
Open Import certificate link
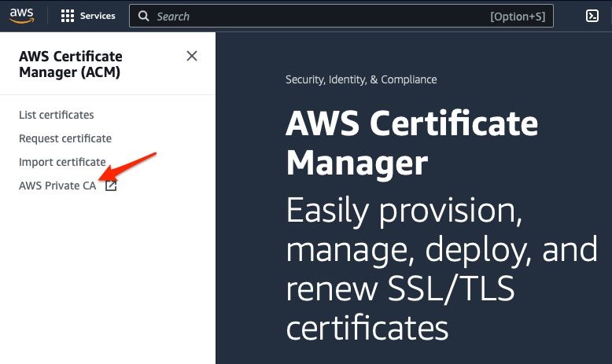(62, 162)
